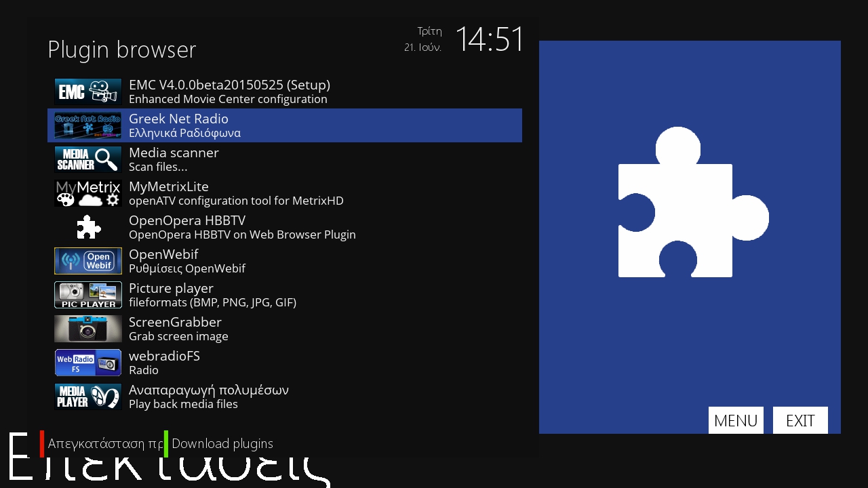Image resolution: width=868 pixels, height=488 pixels.
Task: Click 'fileformats (BMP, PNG, JPG, GIF)' text
Action: coord(212,302)
